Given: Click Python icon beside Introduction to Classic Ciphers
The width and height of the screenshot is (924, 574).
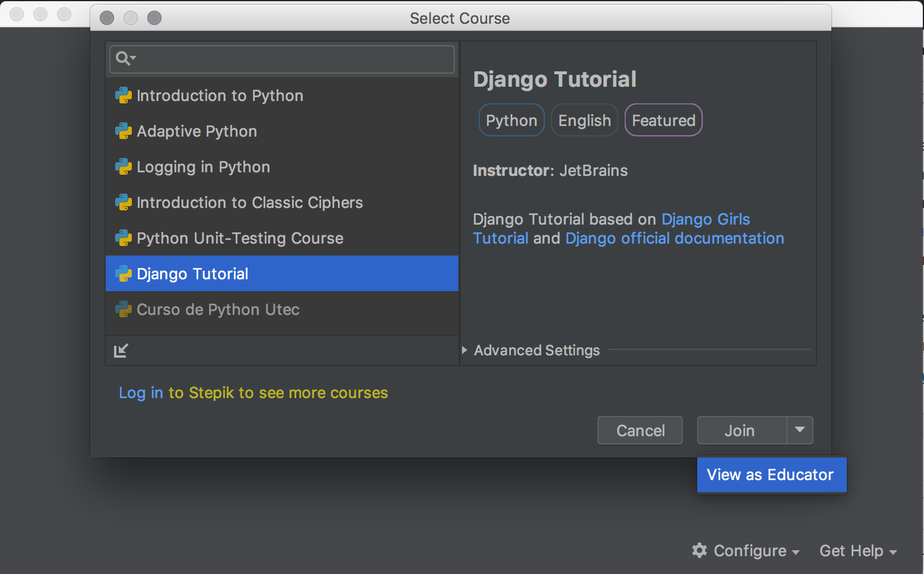Looking at the screenshot, I should pyautogui.click(x=123, y=203).
